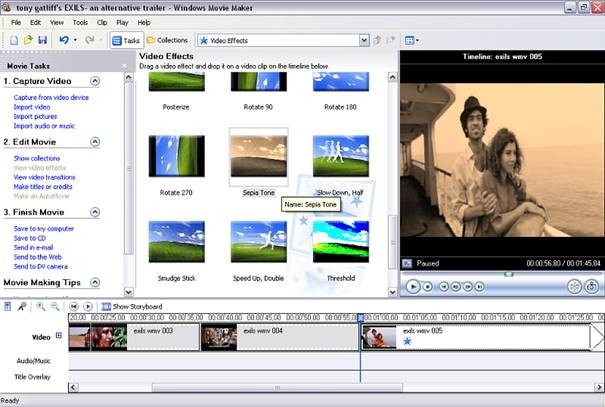
Task: Undo the last action
Action: click(64, 40)
